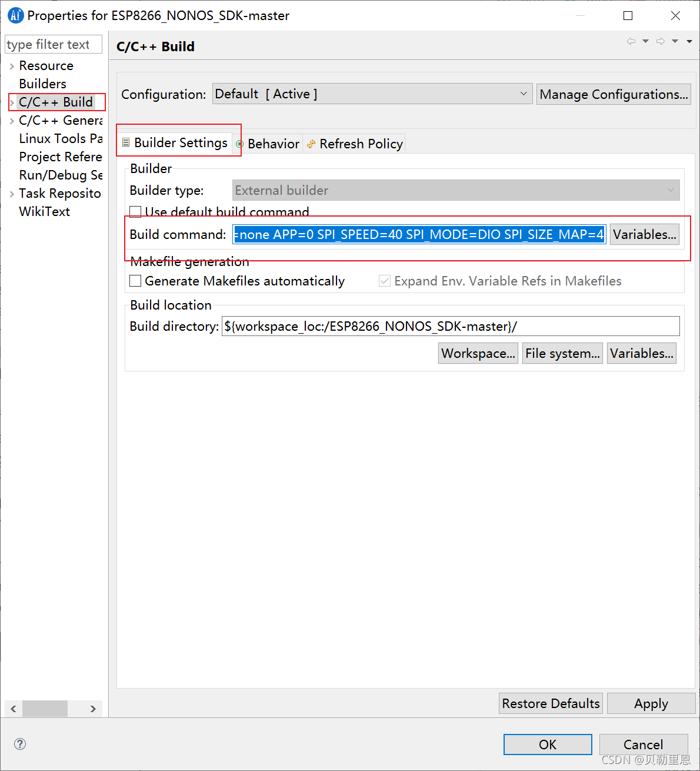Click the Build directory input field
The height and width of the screenshot is (771, 700).
click(x=451, y=326)
